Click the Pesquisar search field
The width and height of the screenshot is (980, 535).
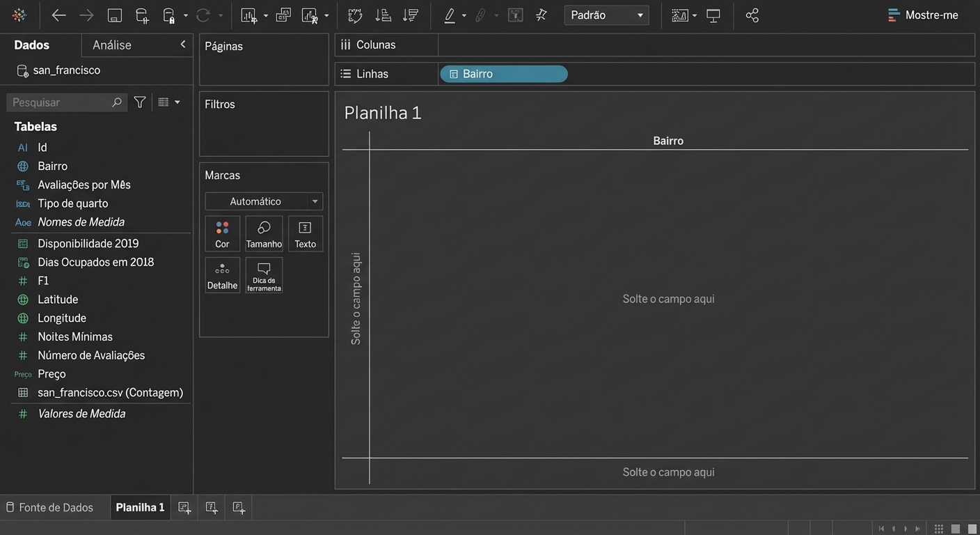click(x=61, y=102)
